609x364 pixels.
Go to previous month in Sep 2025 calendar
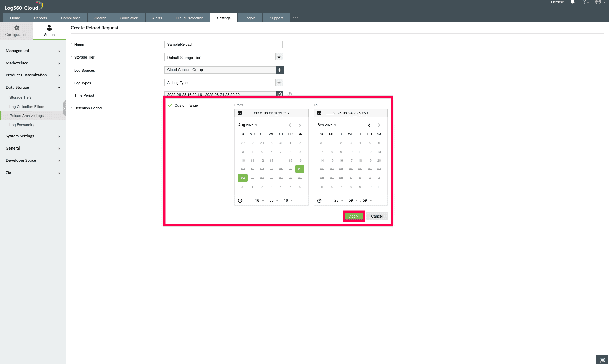point(369,125)
